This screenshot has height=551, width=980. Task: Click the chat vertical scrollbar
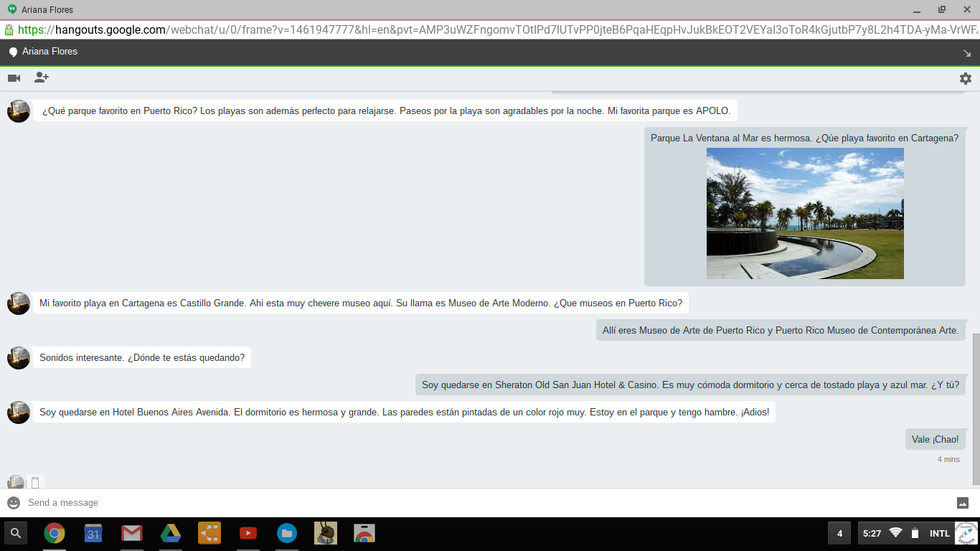975,409
